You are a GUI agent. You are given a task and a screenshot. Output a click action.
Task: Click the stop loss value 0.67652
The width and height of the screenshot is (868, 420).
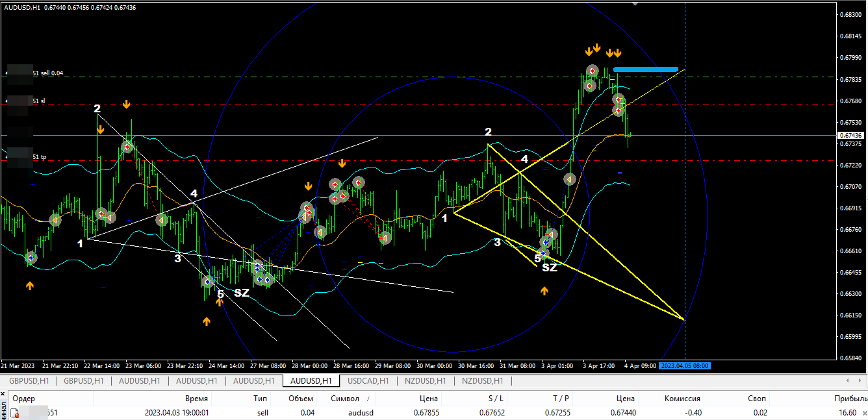tap(492, 413)
